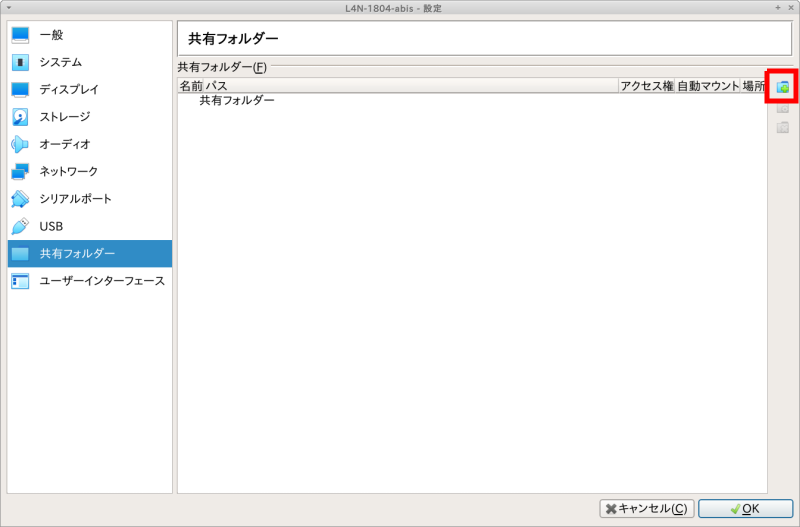This screenshot has height=527, width=800.
Task: Click the 場所 column header
Action: coord(754,86)
